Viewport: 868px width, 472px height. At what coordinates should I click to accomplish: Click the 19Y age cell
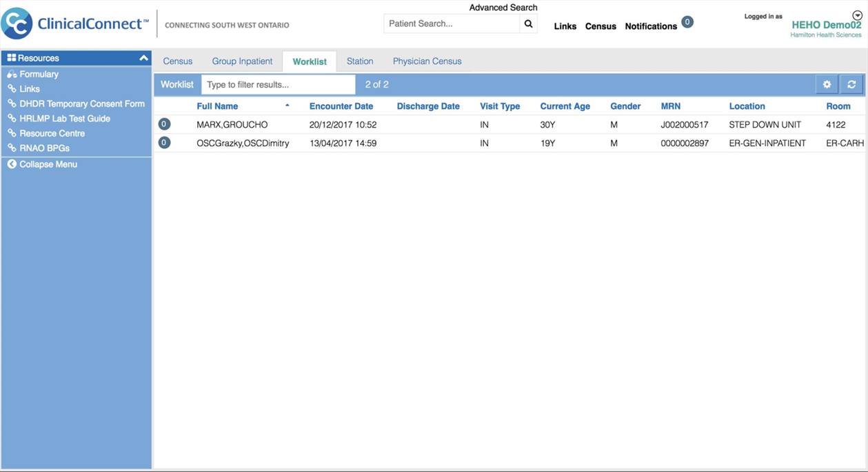(x=547, y=144)
